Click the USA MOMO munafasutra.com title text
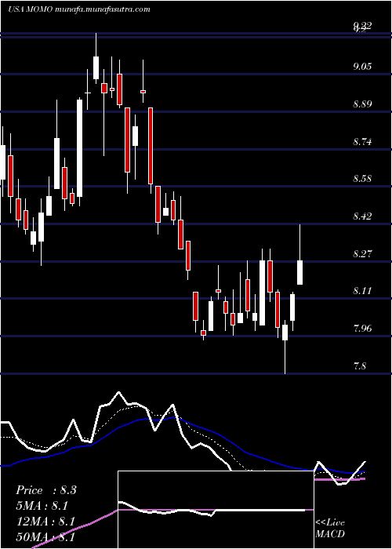Viewport: 392px width, 549px height. pos(79,9)
